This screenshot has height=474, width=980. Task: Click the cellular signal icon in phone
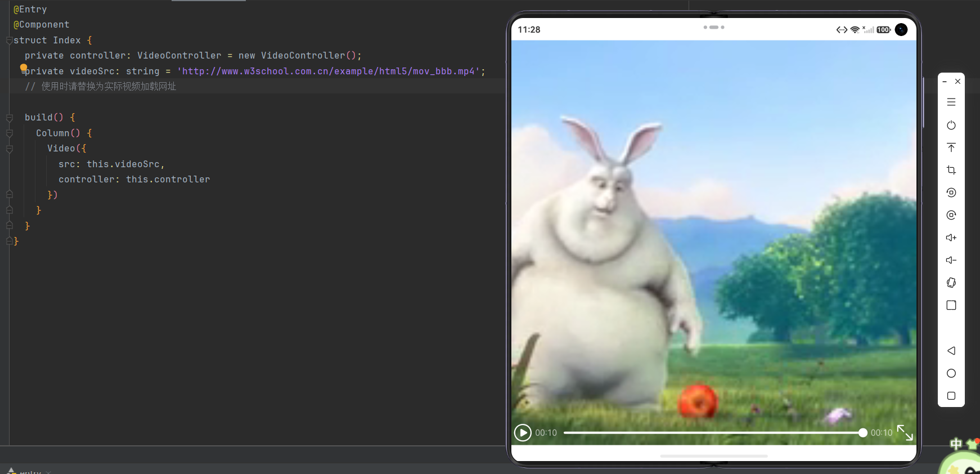pos(868,30)
